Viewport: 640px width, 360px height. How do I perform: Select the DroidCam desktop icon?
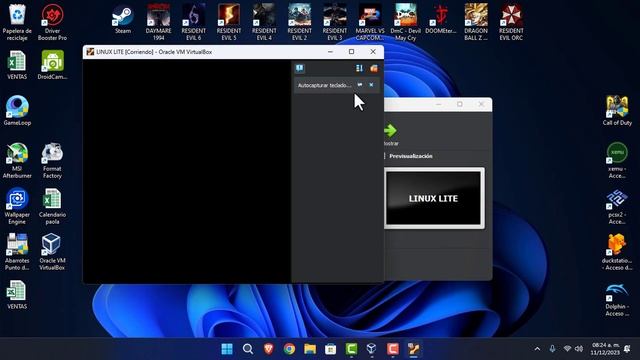[52, 65]
